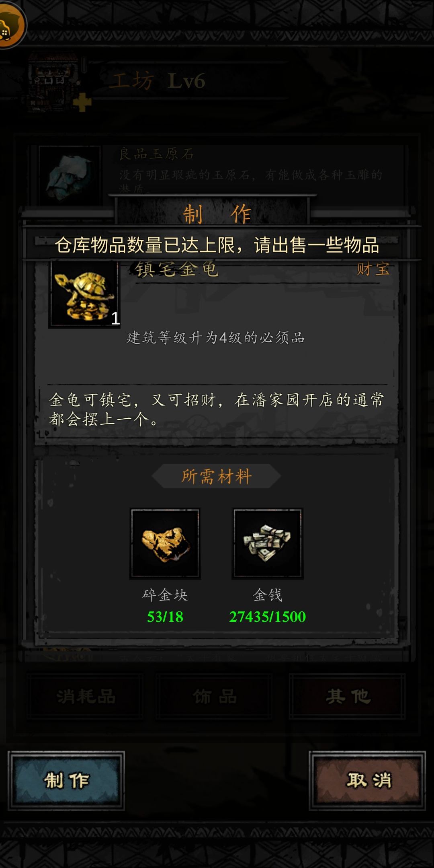The height and width of the screenshot is (868, 434).
Task: Switch to the 消耗品 consumables tab
Action: [86, 696]
